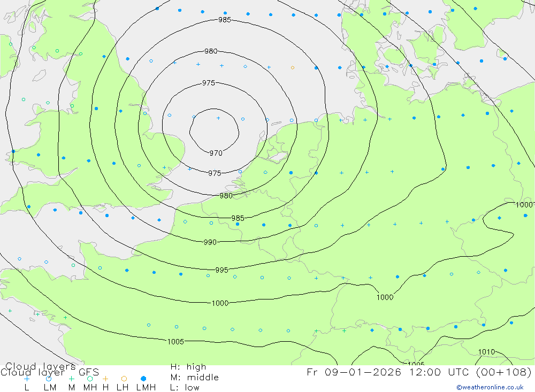Click the orange plus H legend symbol
The width and height of the screenshot is (535, 392).
tap(105, 379)
